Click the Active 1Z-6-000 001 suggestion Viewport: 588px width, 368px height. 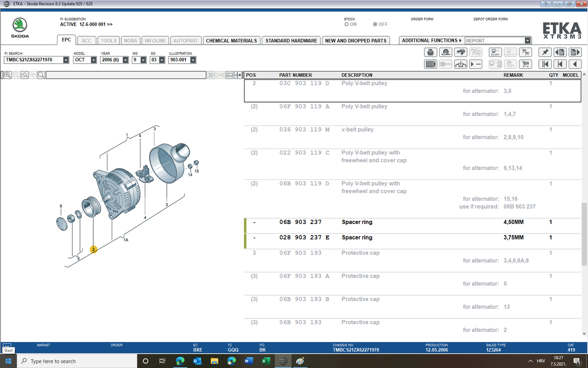pyautogui.click(x=86, y=24)
